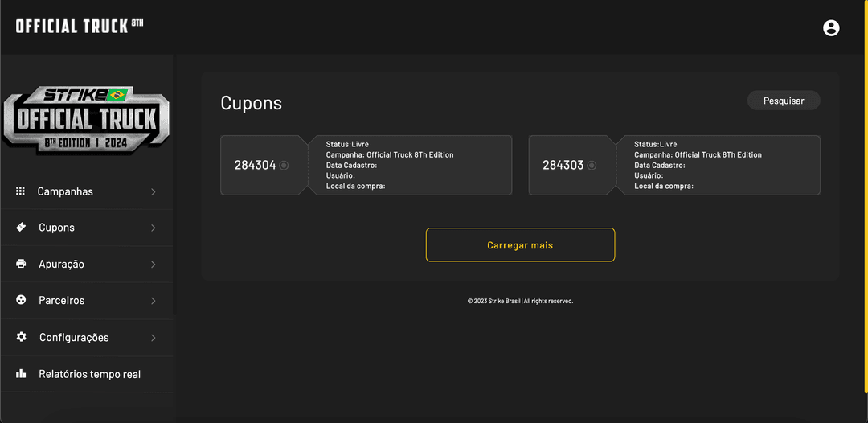This screenshot has height=423, width=868.
Task: Click the sidebar vertical scrollbar
Action: [x=174, y=186]
